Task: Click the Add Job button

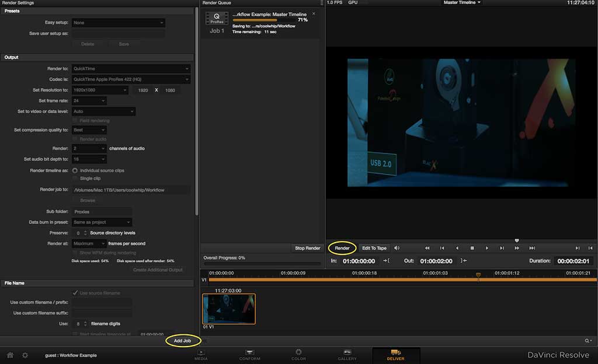Action: (x=183, y=340)
